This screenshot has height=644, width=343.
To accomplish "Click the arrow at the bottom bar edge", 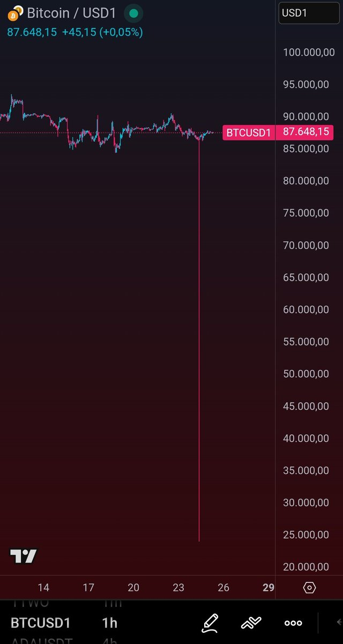I will 339,623.
